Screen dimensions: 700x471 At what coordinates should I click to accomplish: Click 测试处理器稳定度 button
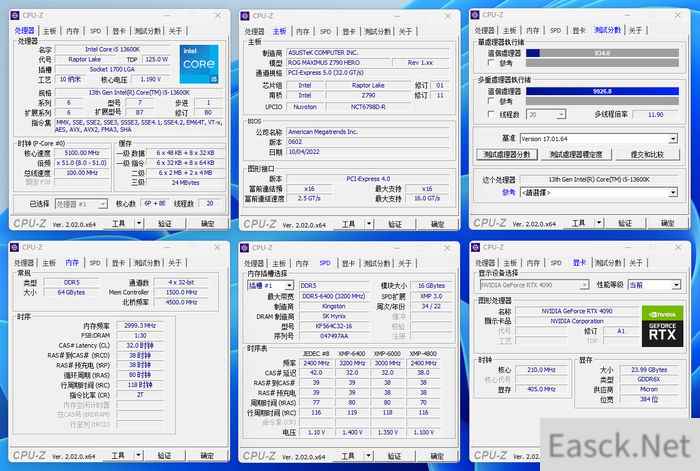point(576,154)
